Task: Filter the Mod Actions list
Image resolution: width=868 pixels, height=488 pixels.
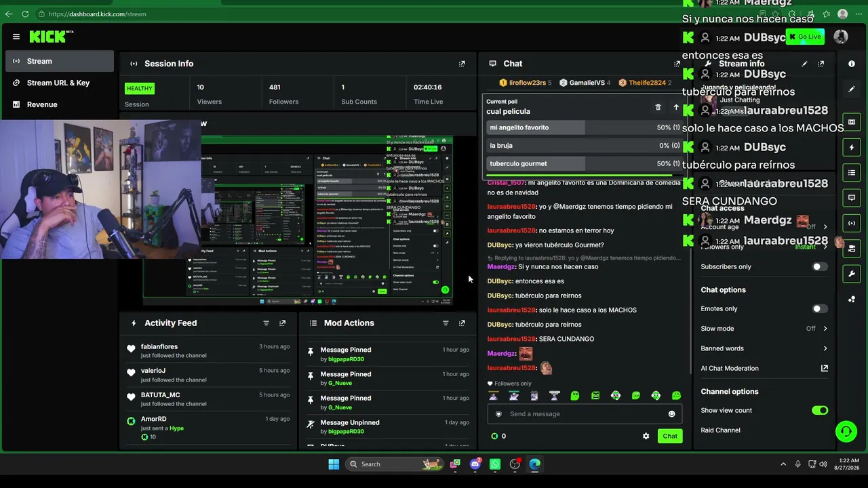Action: pyautogui.click(x=446, y=323)
